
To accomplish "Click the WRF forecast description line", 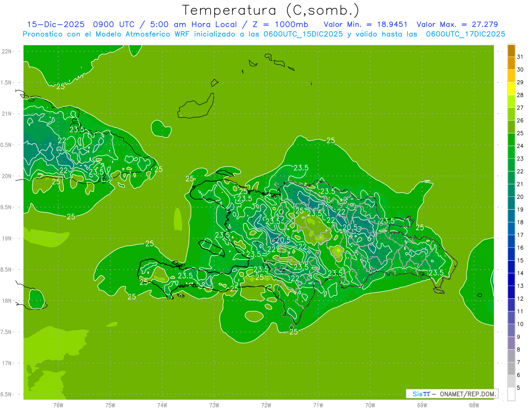I will click(x=264, y=34).
